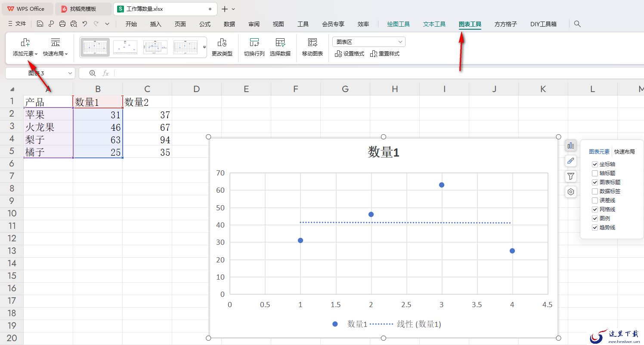This screenshot has height=345, width=644.
Task: Click 更改类型 change chart type
Action: pos(222,47)
